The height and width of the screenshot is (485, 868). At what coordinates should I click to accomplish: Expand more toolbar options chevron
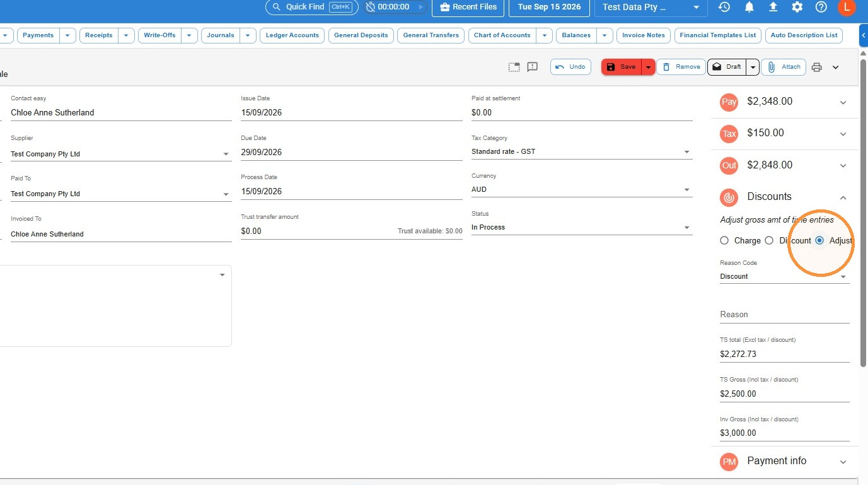click(836, 67)
